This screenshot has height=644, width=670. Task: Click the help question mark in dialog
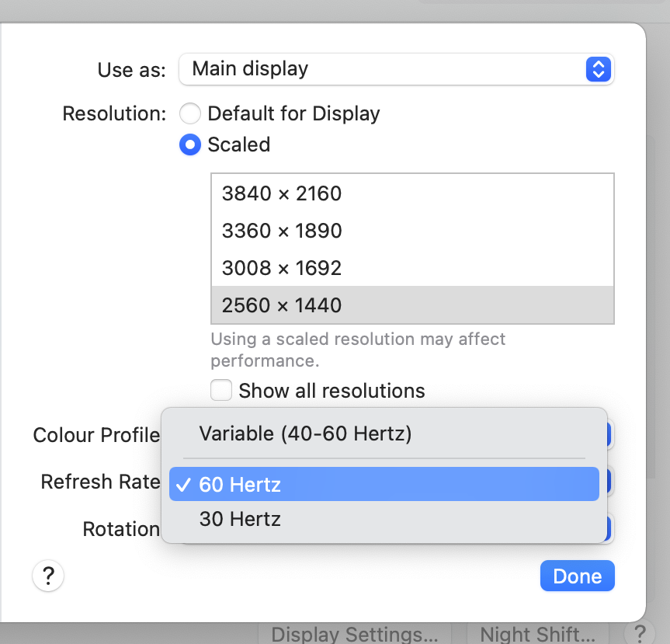click(x=48, y=576)
